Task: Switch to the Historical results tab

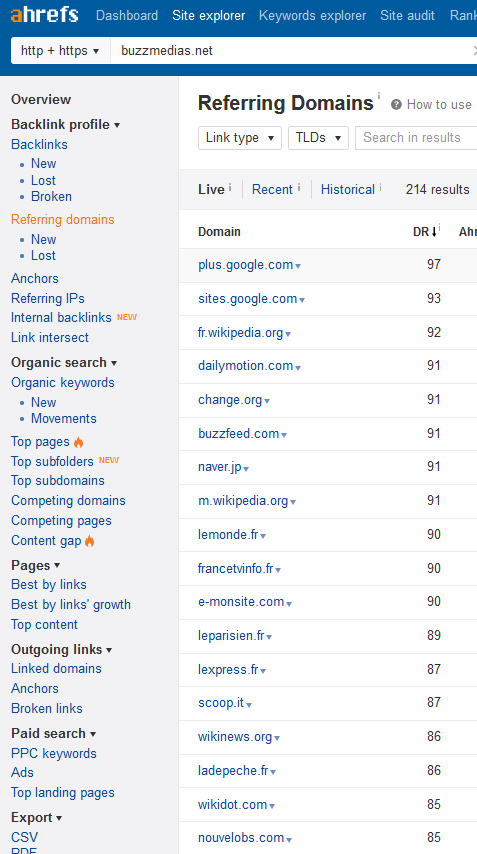Action: [347, 190]
